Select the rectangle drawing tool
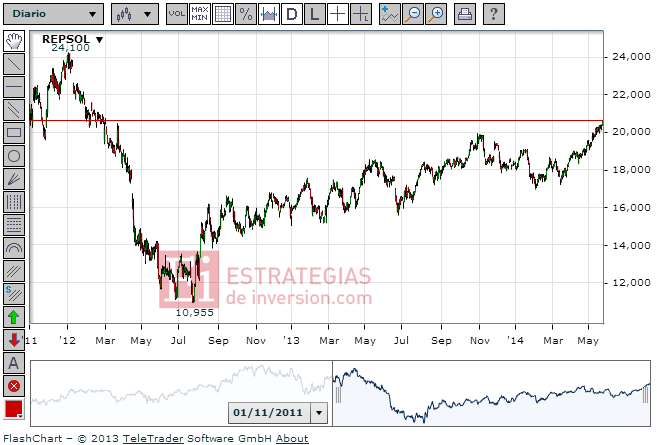Screen dimensions: 657x445 coord(14,133)
